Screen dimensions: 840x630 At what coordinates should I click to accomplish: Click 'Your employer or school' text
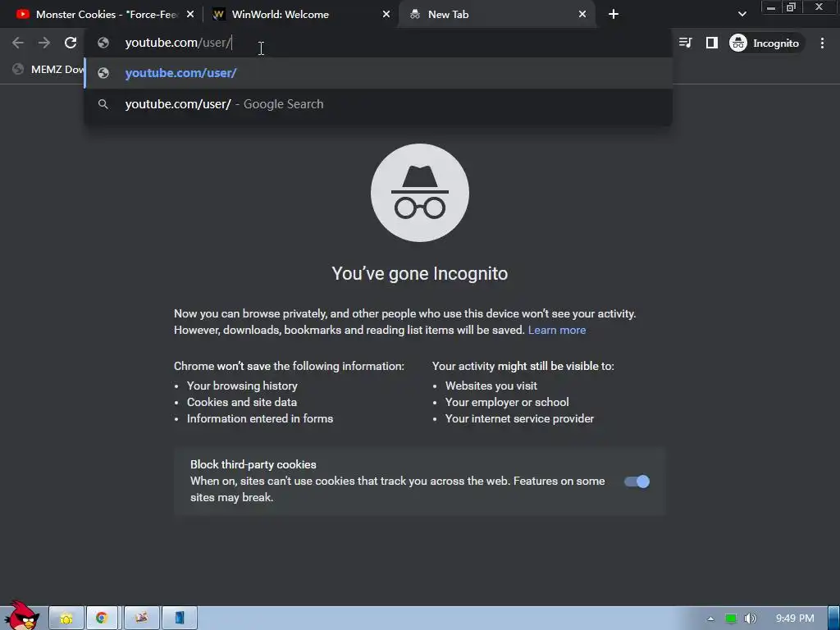point(507,402)
